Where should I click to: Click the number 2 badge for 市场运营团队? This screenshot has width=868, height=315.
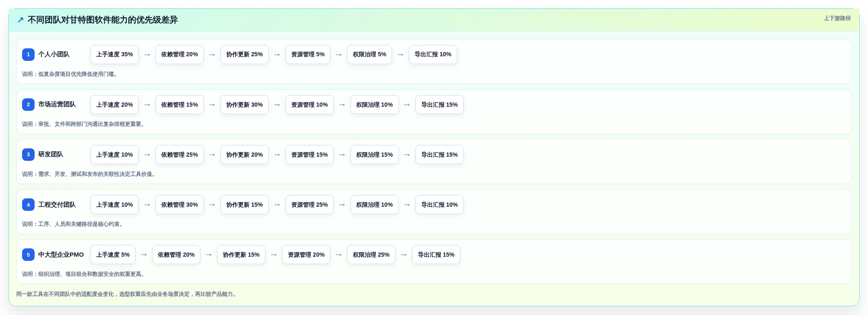(28, 105)
